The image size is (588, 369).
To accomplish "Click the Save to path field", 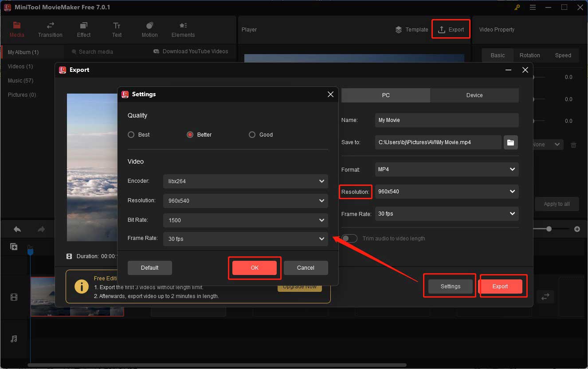I will [438, 142].
